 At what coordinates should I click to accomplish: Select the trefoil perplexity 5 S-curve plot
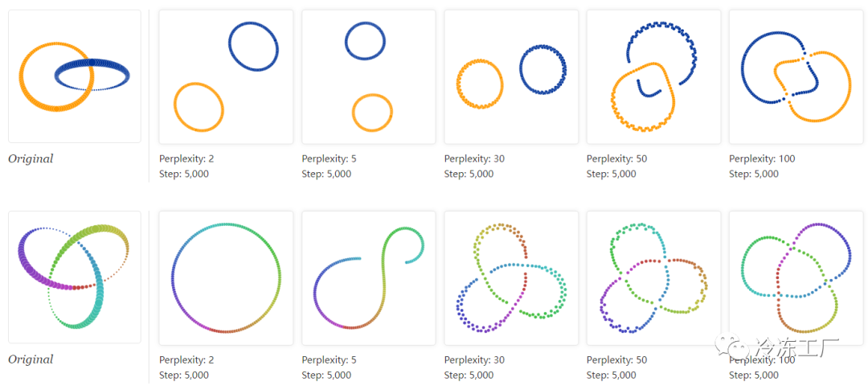click(x=368, y=277)
